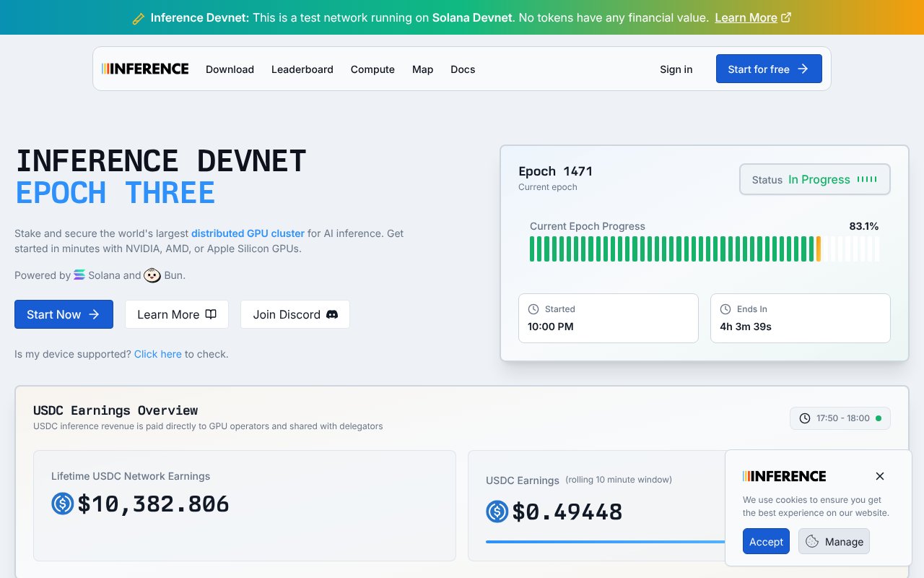Click the USDC coin icon beside lifetime earnings
924x578 pixels.
(62, 504)
